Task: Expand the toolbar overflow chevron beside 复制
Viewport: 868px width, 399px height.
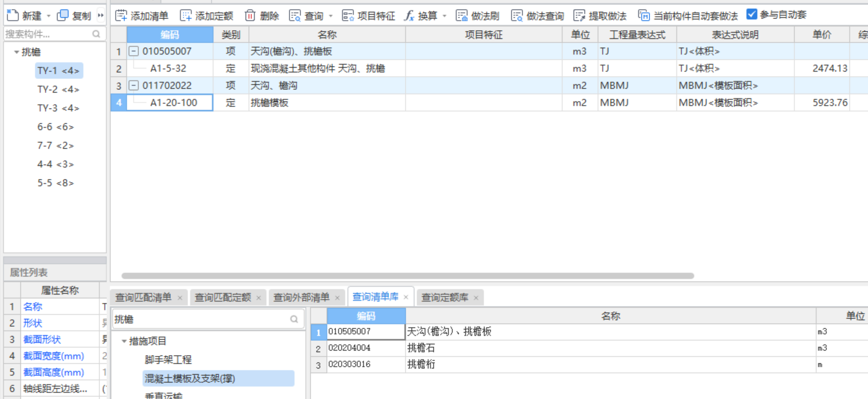Action: pos(101,16)
